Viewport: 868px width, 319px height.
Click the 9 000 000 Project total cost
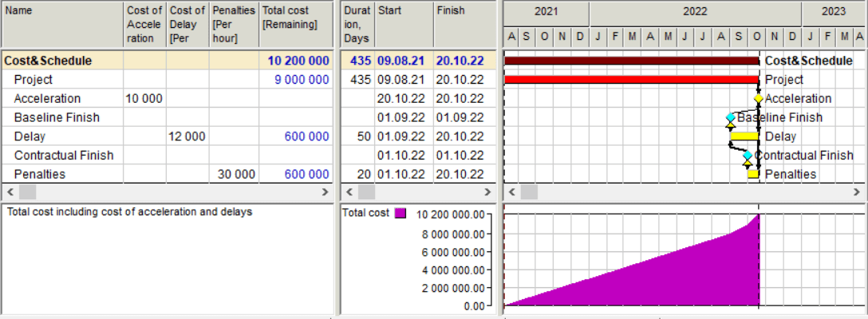(x=296, y=80)
